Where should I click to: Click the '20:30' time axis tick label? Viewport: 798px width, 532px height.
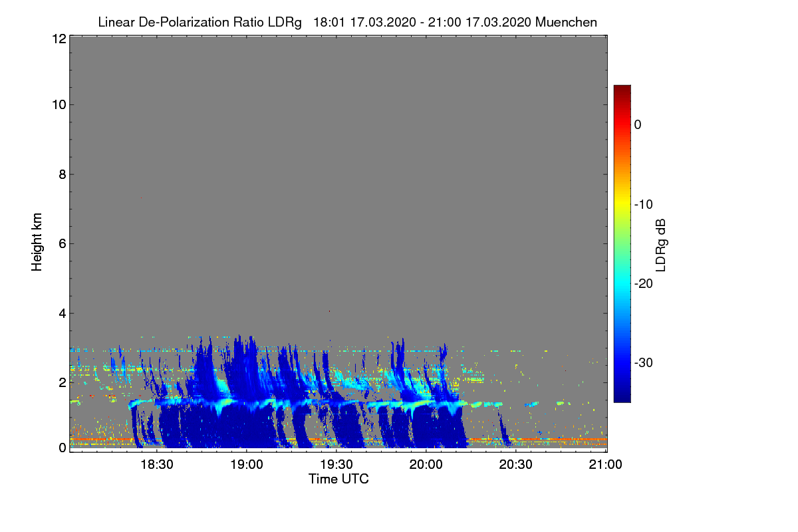click(517, 465)
